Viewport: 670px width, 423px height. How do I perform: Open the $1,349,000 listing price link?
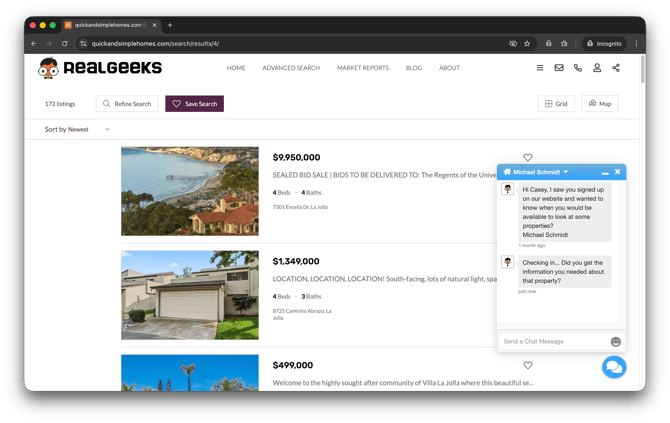[x=296, y=261]
